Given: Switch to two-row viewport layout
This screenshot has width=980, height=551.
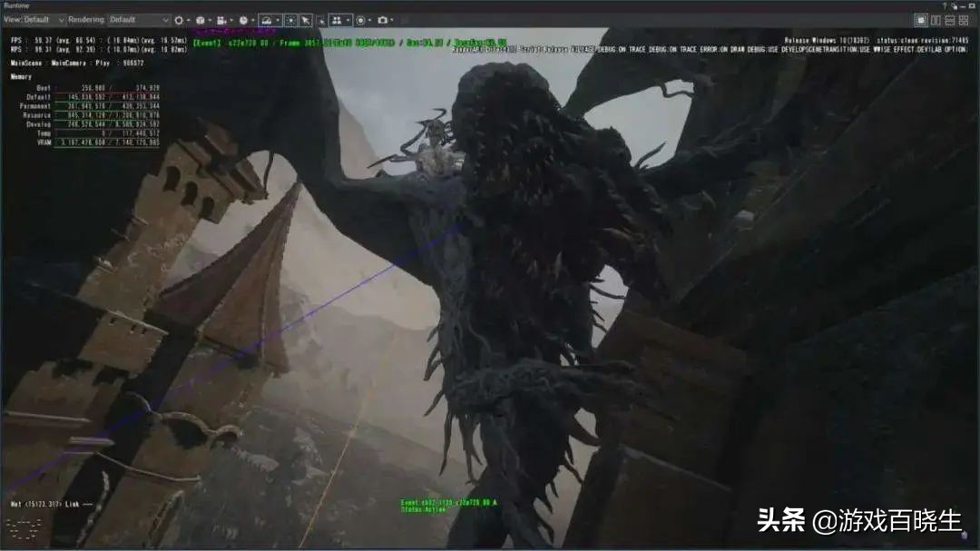Looking at the screenshot, I should tap(950, 20).
